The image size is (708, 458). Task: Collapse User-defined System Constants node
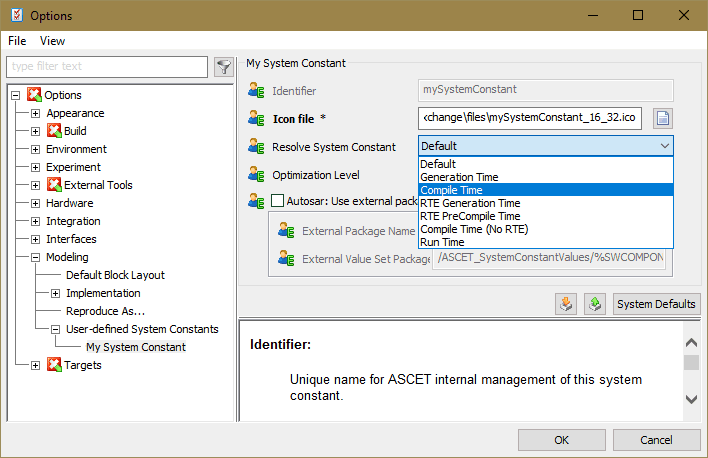click(x=55, y=329)
